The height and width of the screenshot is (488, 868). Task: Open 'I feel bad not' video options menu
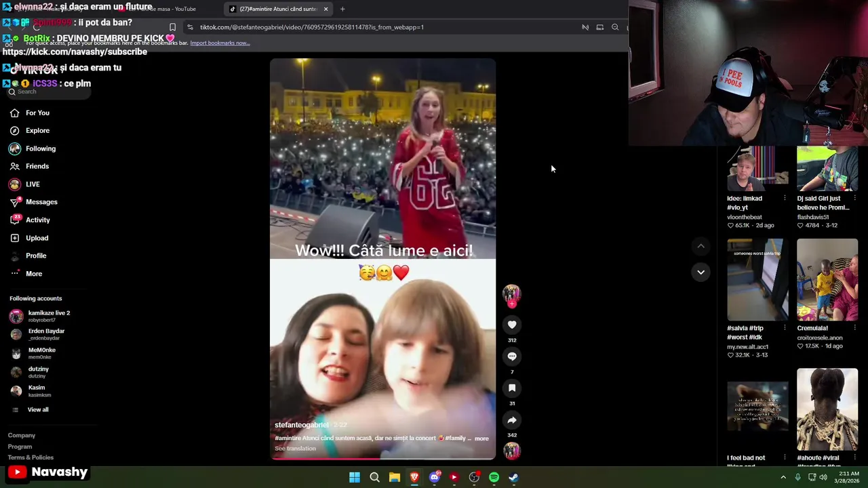pyautogui.click(x=785, y=458)
